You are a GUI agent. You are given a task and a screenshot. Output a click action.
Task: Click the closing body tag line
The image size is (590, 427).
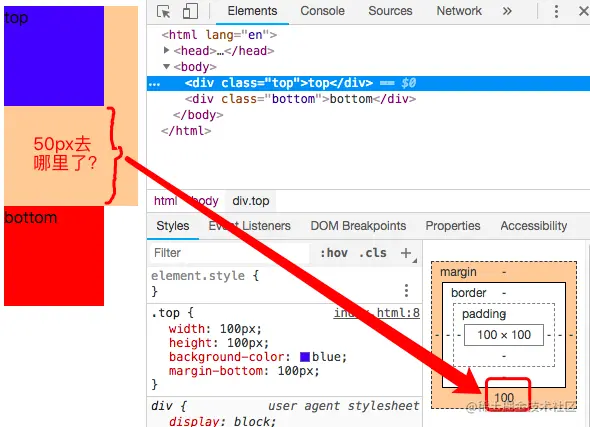tap(198, 115)
